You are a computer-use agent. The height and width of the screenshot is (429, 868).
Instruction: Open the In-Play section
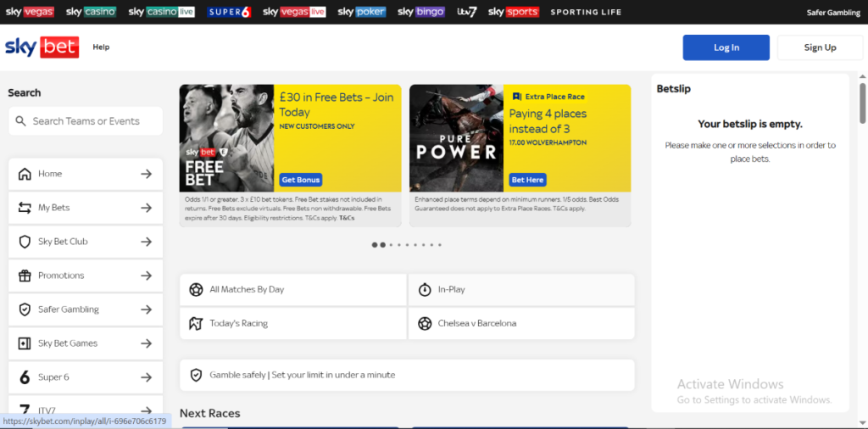(x=521, y=289)
